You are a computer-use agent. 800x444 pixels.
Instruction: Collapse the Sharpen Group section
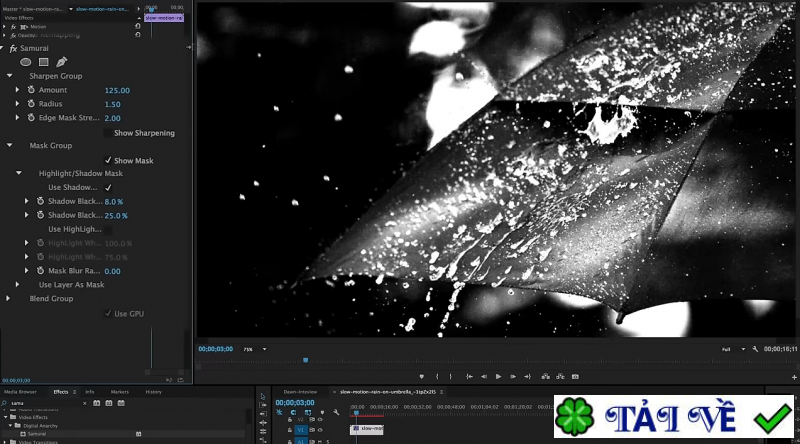(x=9, y=76)
